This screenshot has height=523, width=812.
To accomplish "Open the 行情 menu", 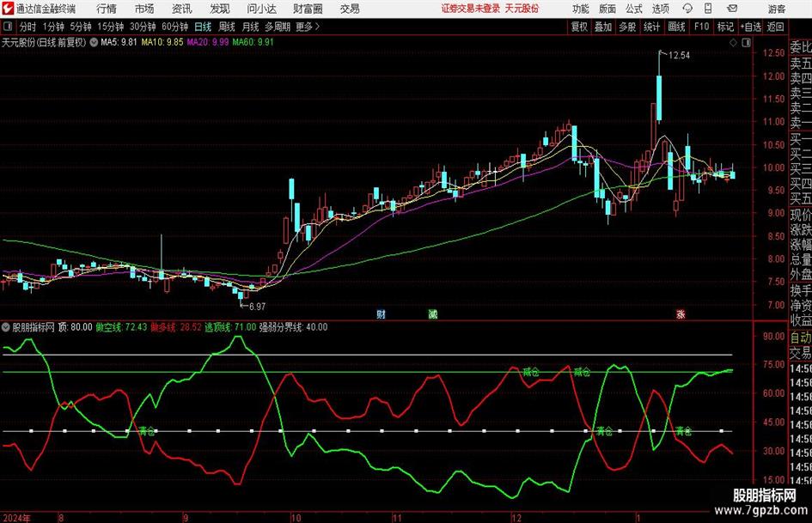I will click(x=107, y=9).
